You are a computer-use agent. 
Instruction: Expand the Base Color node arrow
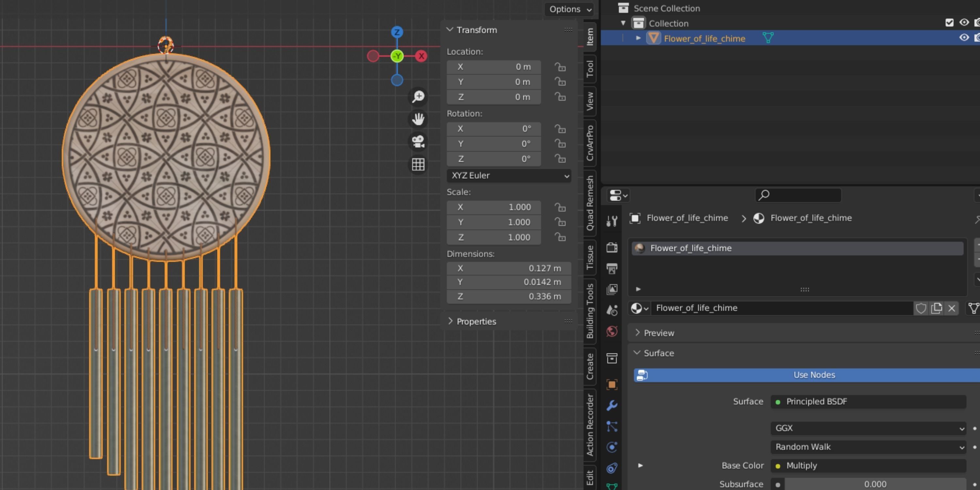[640, 465]
